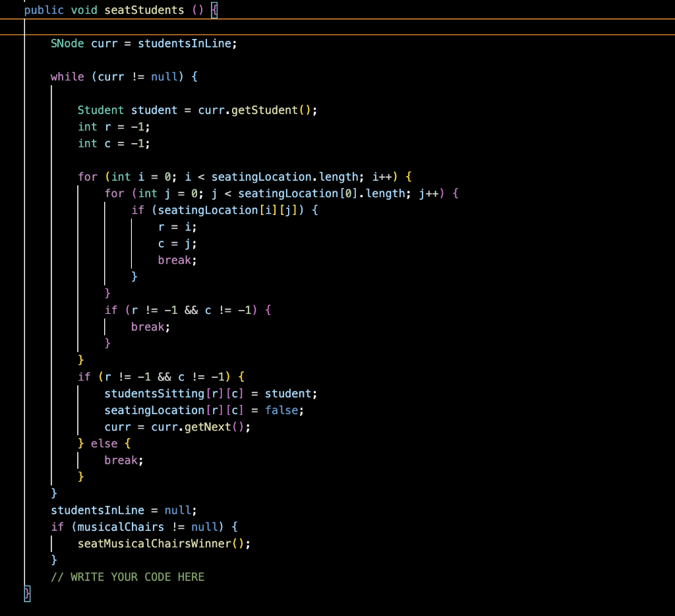Click the first break statement
The width and height of the screenshot is (675, 616).
click(173, 260)
